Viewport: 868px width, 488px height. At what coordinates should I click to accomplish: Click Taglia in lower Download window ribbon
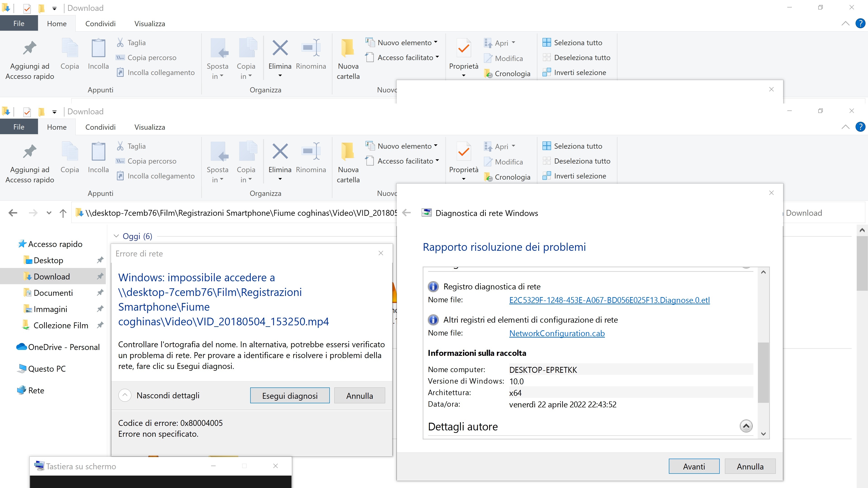pos(131,146)
